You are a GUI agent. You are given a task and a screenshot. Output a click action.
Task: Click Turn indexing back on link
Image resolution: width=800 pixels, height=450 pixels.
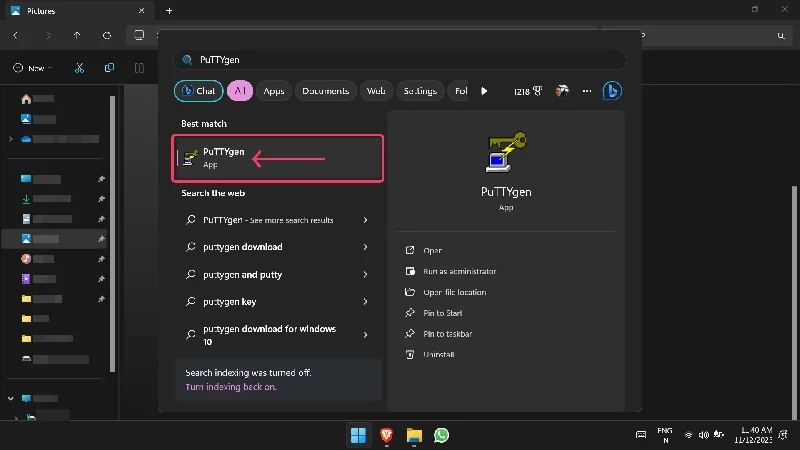[231, 387]
